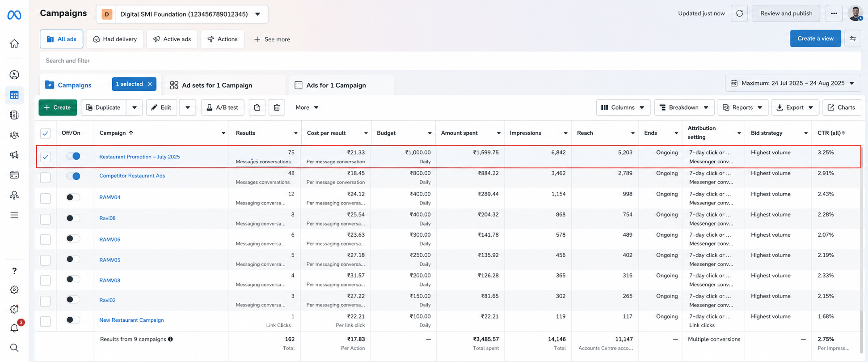The width and height of the screenshot is (868, 362).
Task: Open Notifications bell with 3 badge
Action: click(x=14, y=328)
